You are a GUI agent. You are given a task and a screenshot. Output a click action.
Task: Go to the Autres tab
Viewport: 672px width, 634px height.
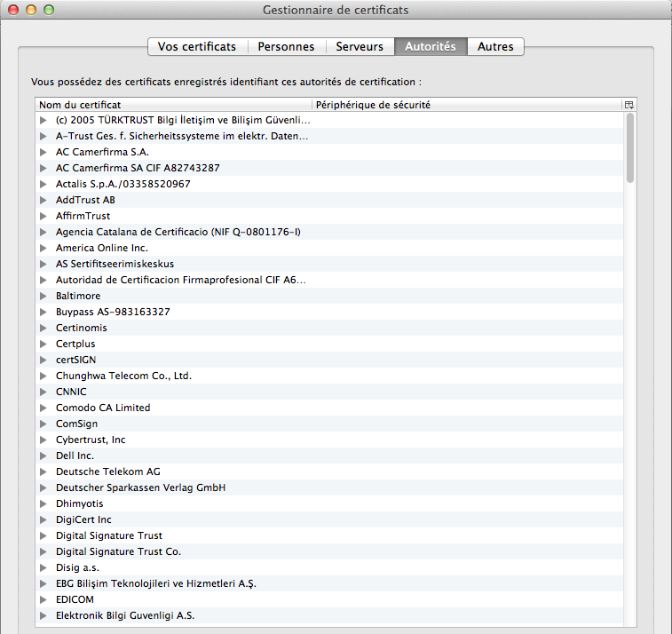pos(495,46)
